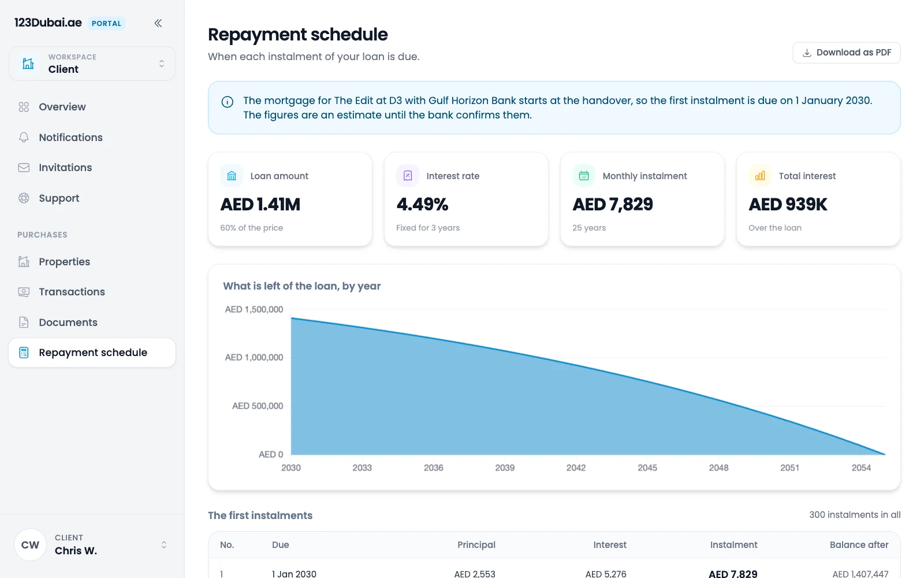Click the bar chart icon on Total interest card
The image size is (924, 578).
pos(760,176)
